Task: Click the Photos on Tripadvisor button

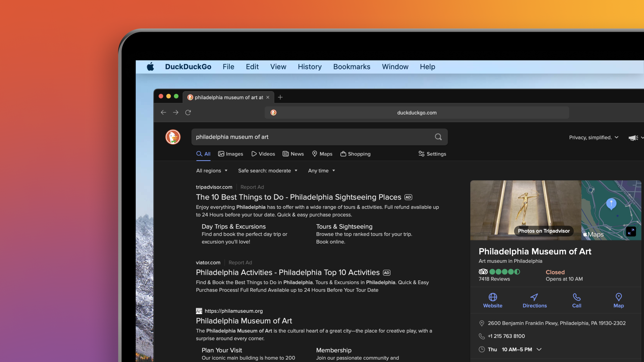Action: click(543, 231)
